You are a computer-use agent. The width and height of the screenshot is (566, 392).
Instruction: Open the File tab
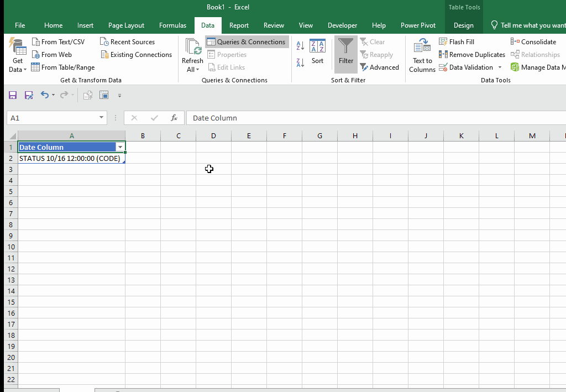(x=20, y=25)
